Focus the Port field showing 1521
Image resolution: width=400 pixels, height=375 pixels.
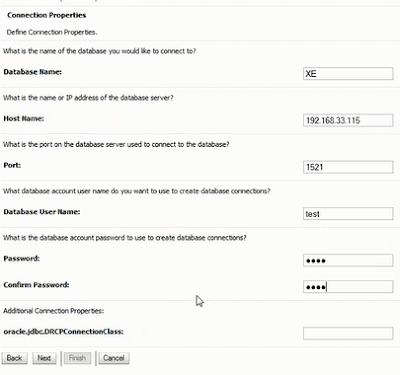(348, 167)
